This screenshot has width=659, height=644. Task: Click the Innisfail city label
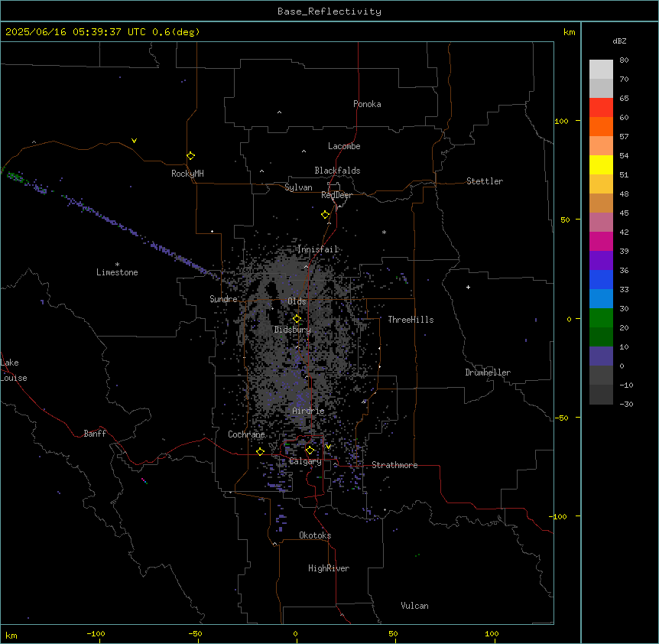point(318,249)
